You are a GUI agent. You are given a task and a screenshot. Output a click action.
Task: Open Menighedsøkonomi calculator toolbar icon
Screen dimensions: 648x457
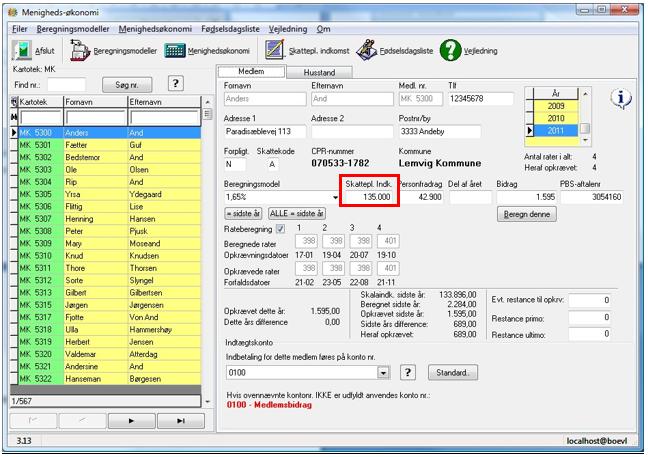(174, 51)
